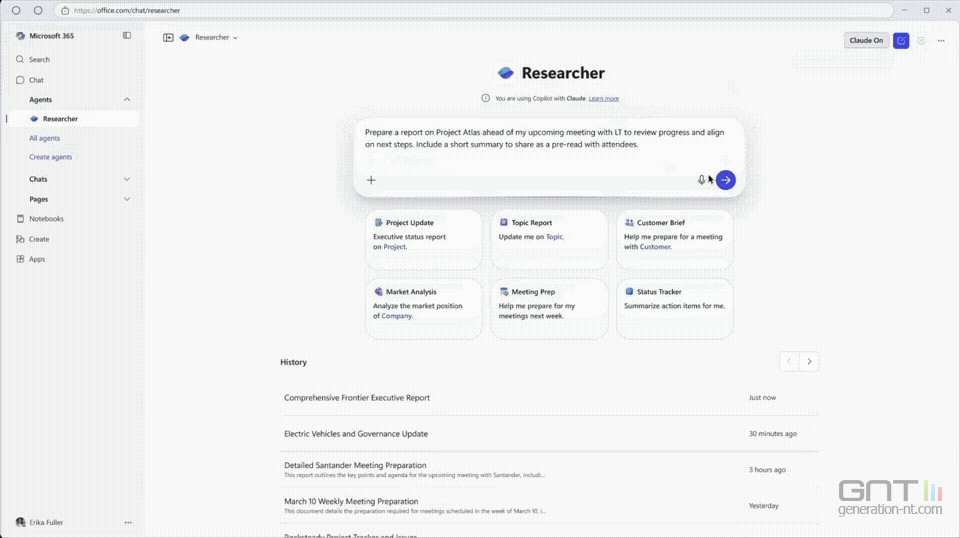960x538 pixels.
Task: Toggle the sidebar panel icon beside Researcher
Action: [168, 37]
